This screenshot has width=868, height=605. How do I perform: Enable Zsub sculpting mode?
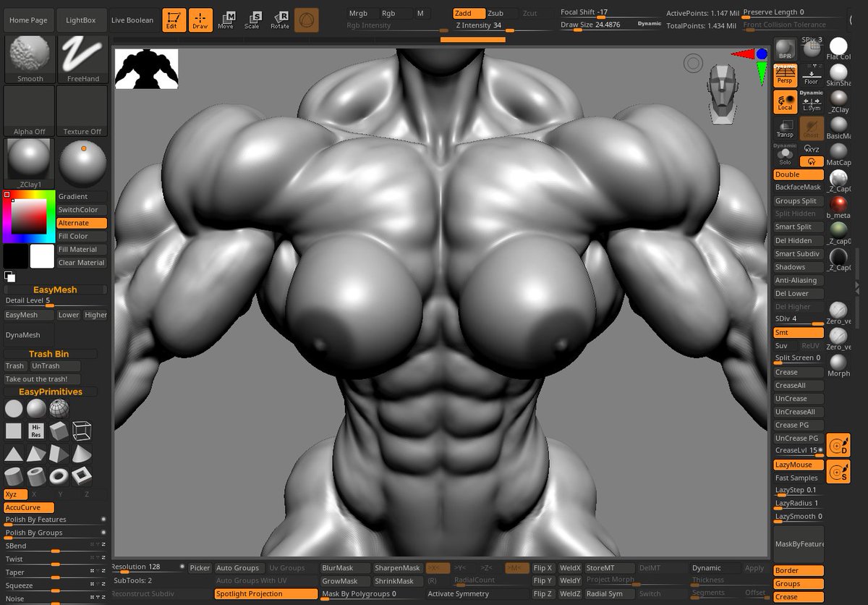[501, 13]
